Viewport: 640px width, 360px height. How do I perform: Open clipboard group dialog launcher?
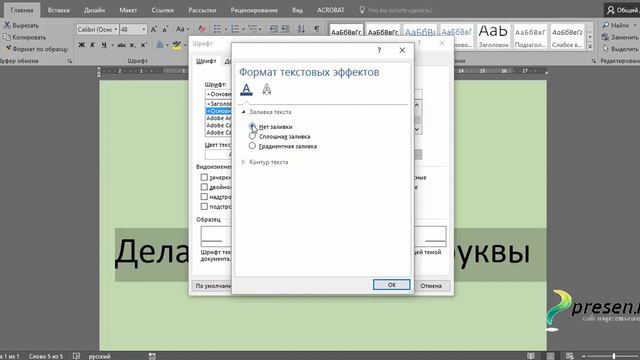[70, 61]
